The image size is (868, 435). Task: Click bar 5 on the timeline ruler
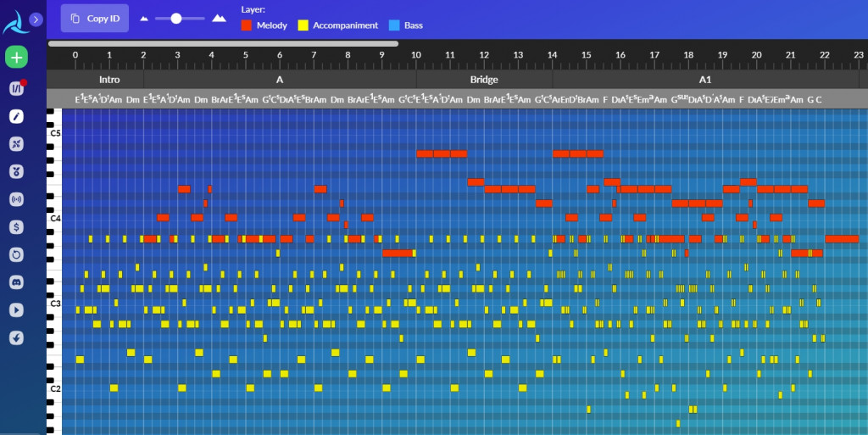pyautogui.click(x=245, y=55)
